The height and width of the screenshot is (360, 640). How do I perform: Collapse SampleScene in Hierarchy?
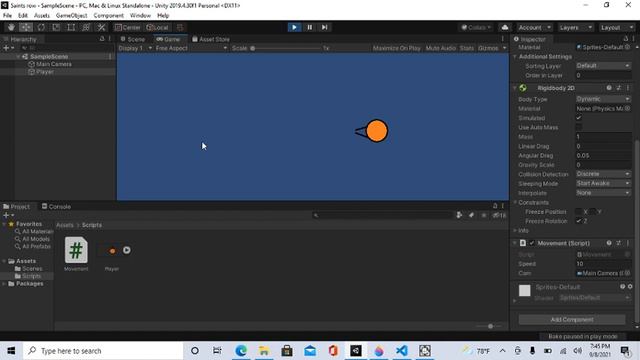[18, 56]
